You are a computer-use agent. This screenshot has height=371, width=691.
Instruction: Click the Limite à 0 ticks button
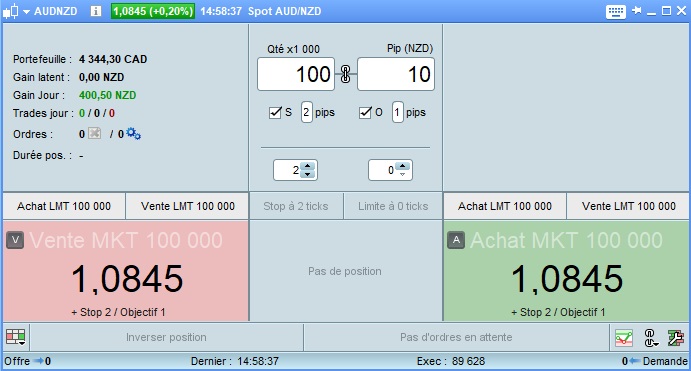pyautogui.click(x=393, y=206)
